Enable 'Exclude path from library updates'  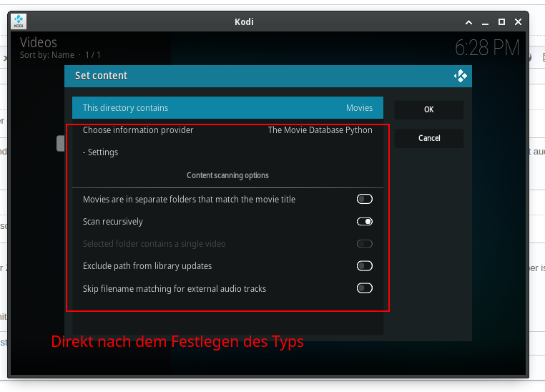(364, 266)
